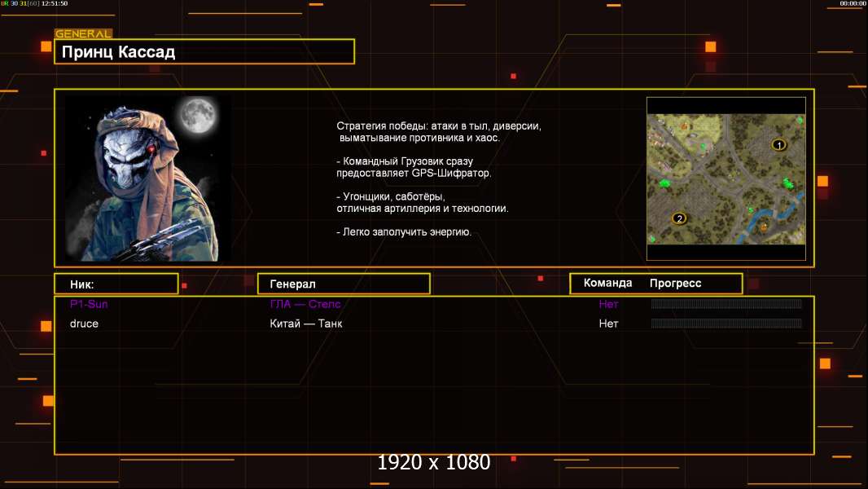This screenshot has height=489, width=868.
Task: Click Китай — Танк general entry
Action: (305, 324)
